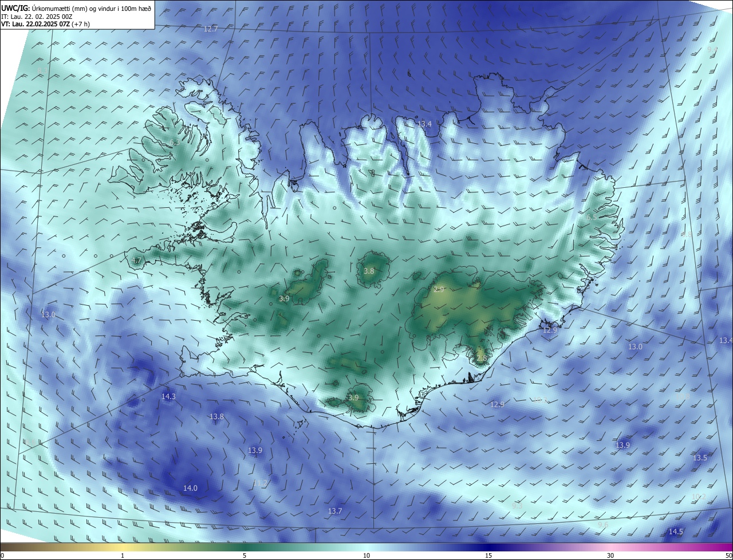Click the colorbar tick label '30'
Image resolution: width=733 pixels, height=560 pixels.
pyautogui.click(x=610, y=555)
